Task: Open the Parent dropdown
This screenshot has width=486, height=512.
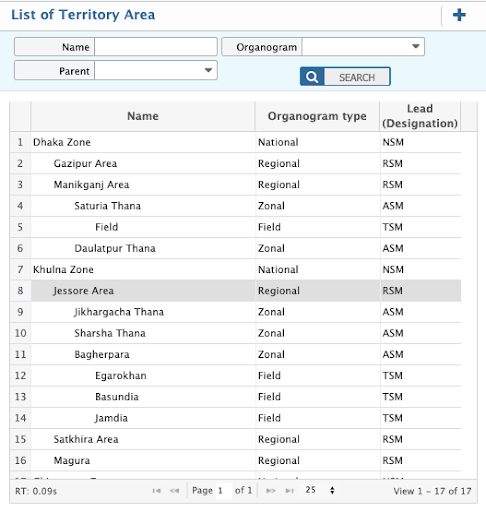Action: pyautogui.click(x=156, y=70)
